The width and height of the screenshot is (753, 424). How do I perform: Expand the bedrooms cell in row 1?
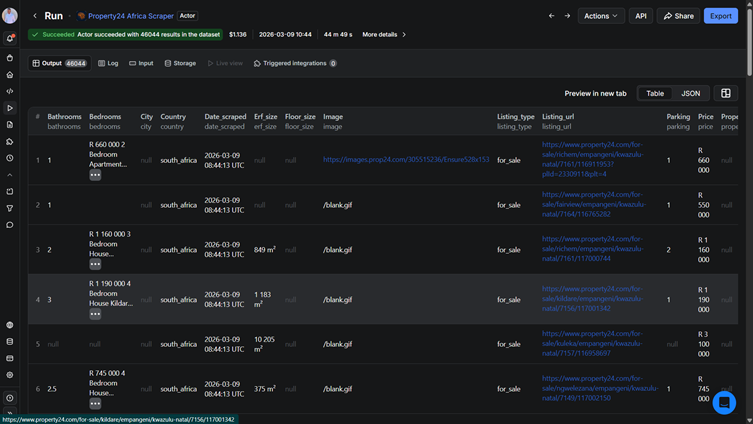coord(95,175)
